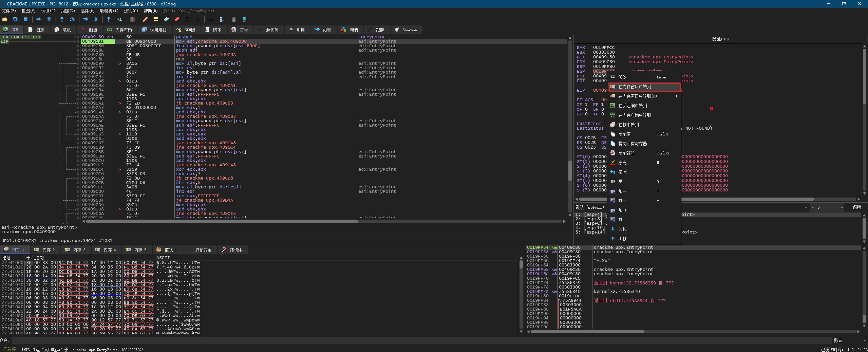Pause execution with the pause icon
868x352 pixels.
pyautogui.click(x=49, y=19)
